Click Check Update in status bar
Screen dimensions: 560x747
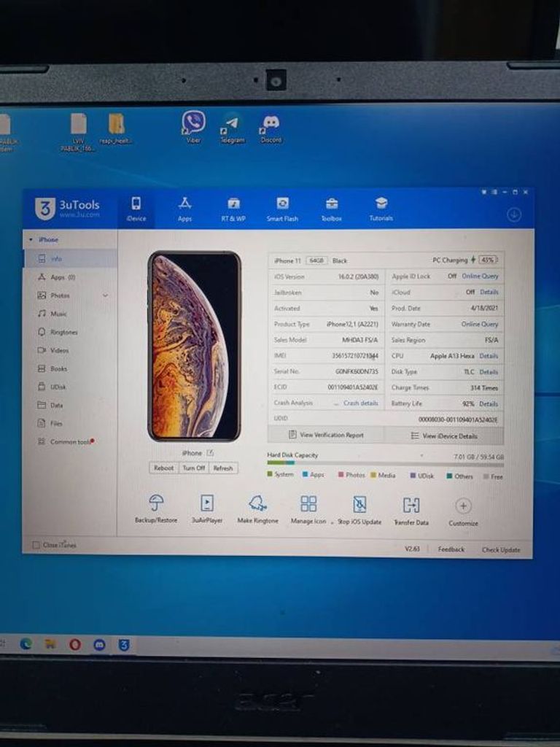tap(501, 550)
